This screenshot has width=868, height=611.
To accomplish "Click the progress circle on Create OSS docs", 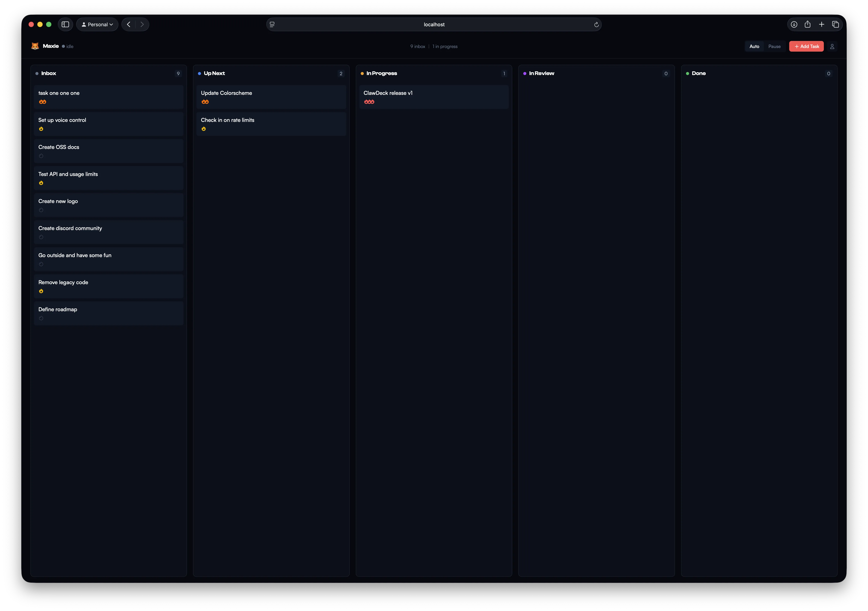I will (x=41, y=156).
